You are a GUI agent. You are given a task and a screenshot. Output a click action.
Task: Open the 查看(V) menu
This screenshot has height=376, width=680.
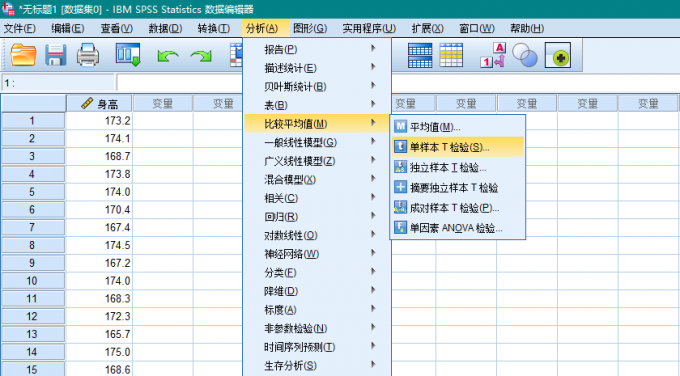pos(117,28)
